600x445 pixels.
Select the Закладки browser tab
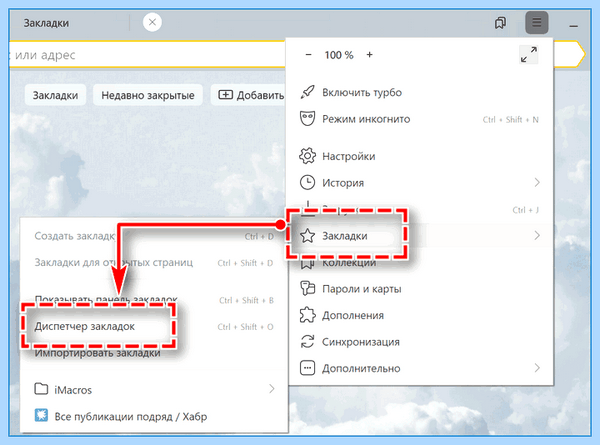(x=70, y=23)
